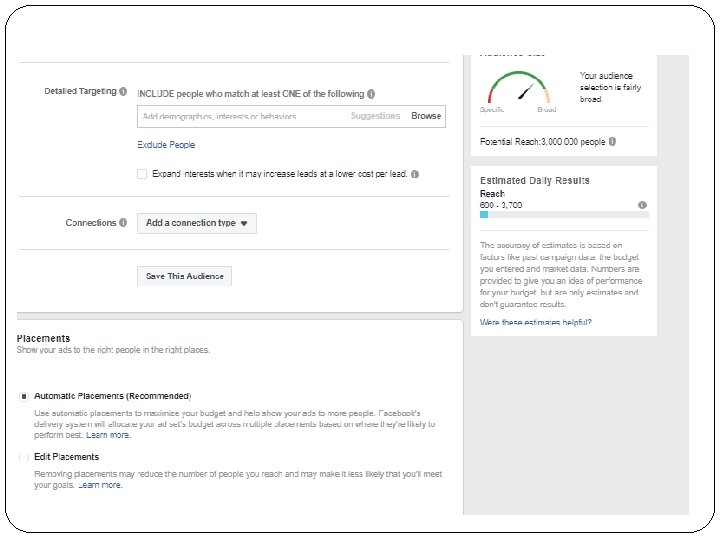
Task: Click Browse in the detailed targeting field
Action: point(426,116)
